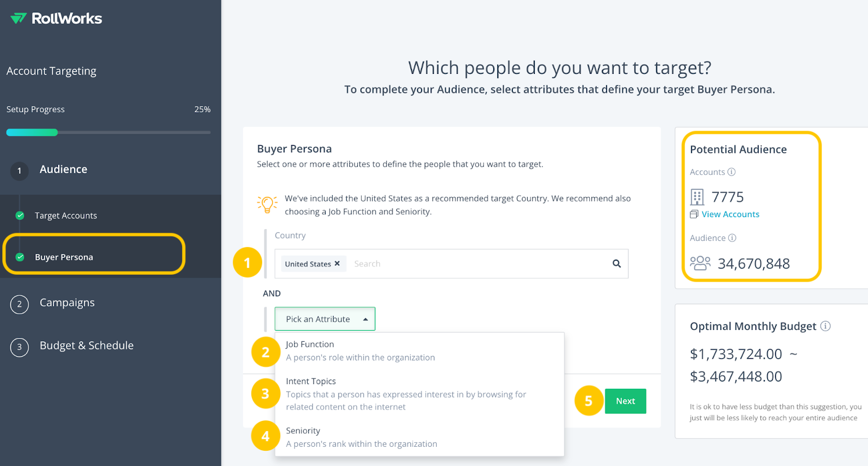Click the building accounts icon
The image size is (868, 466).
(697, 197)
